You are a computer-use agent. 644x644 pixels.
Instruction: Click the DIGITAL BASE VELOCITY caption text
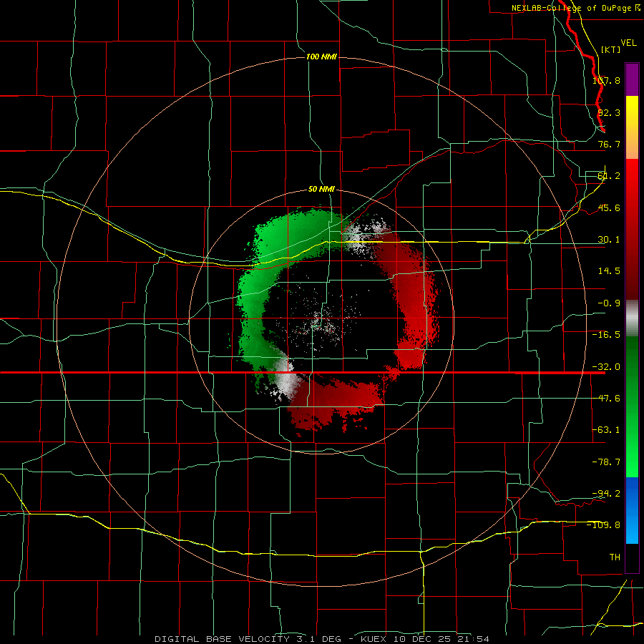pyautogui.click(x=223, y=639)
